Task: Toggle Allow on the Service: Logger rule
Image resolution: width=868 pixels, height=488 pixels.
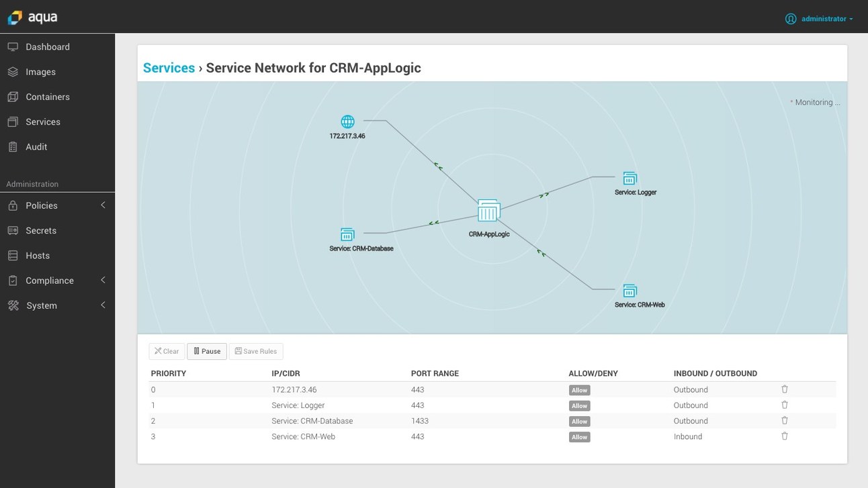Action: coord(578,405)
